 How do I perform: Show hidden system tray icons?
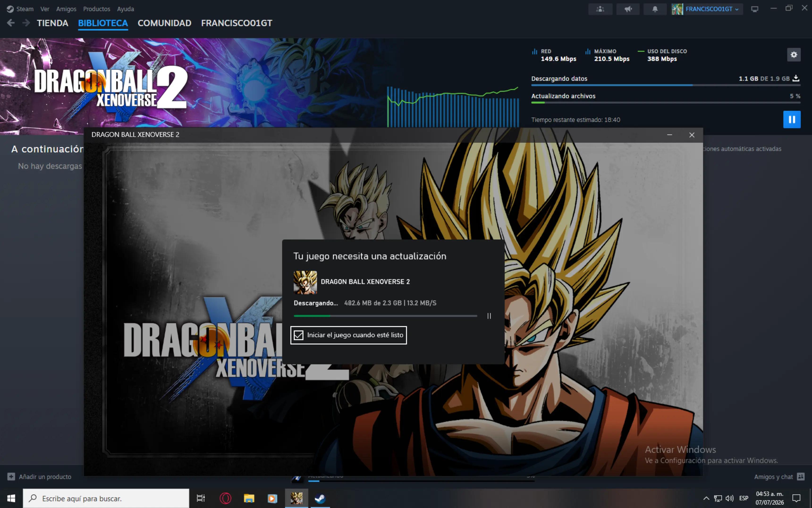(x=706, y=498)
